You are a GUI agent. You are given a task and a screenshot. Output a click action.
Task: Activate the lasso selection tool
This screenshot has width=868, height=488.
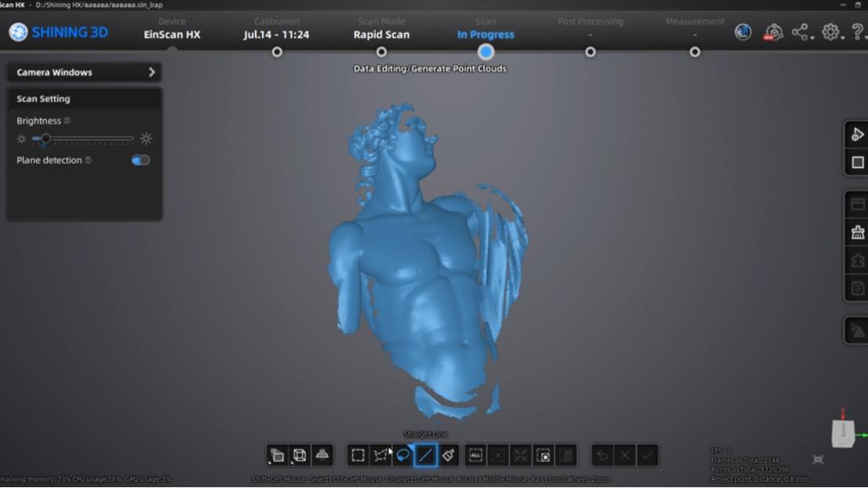[x=403, y=455]
